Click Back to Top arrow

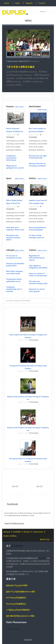click(52, 539)
